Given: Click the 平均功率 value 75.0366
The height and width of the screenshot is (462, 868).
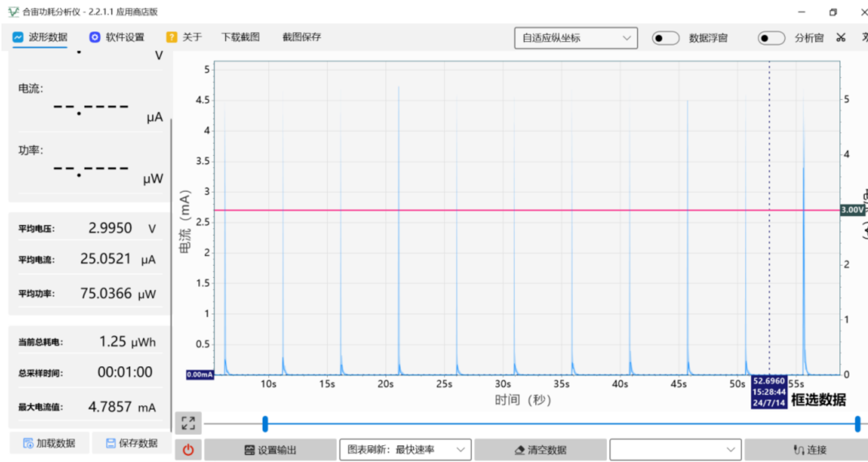Looking at the screenshot, I should tap(106, 293).
